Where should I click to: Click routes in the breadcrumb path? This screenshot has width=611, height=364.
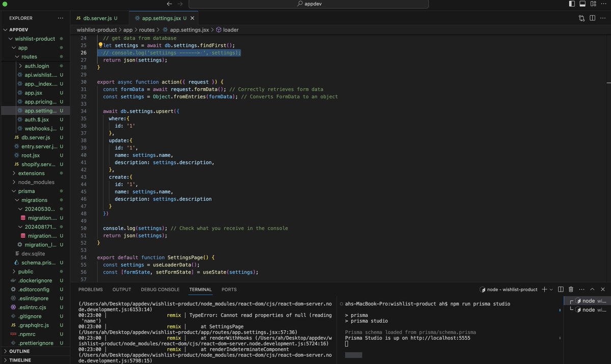coord(147,30)
